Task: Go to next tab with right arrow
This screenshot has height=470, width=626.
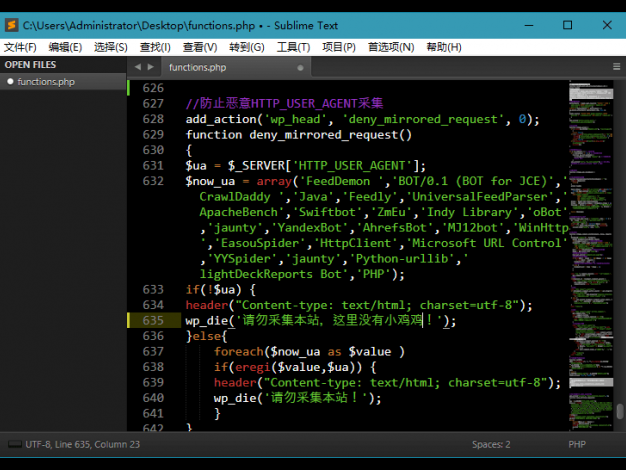Action: coord(151,67)
